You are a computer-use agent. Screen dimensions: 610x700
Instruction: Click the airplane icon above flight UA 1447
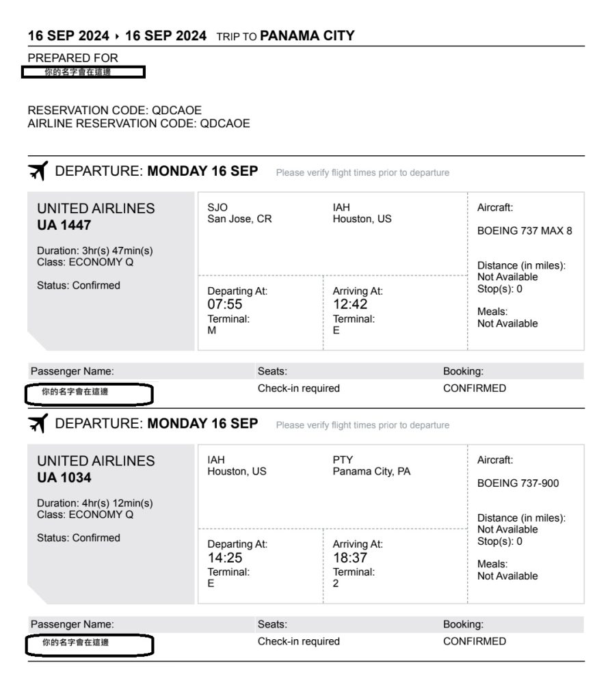coord(38,172)
